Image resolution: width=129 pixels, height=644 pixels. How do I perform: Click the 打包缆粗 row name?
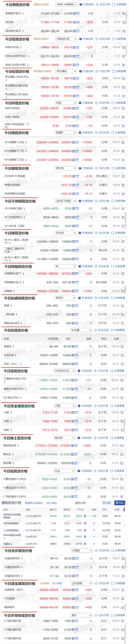(x=9, y=598)
